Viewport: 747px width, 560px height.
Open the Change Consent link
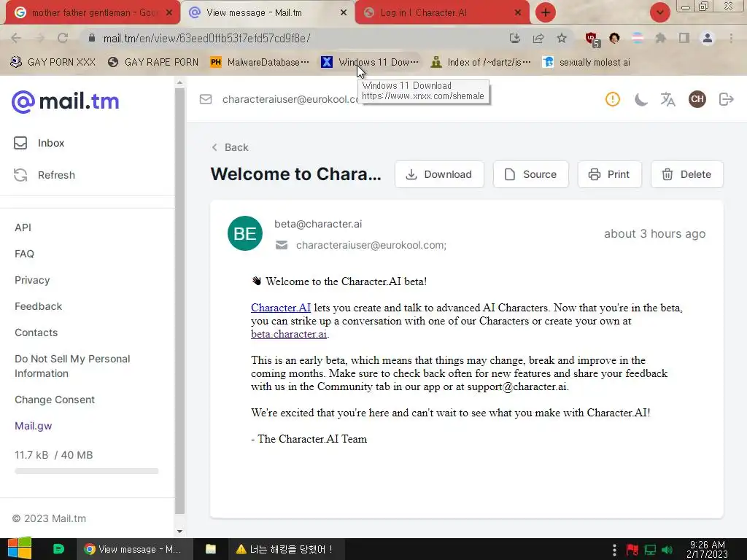(55, 400)
